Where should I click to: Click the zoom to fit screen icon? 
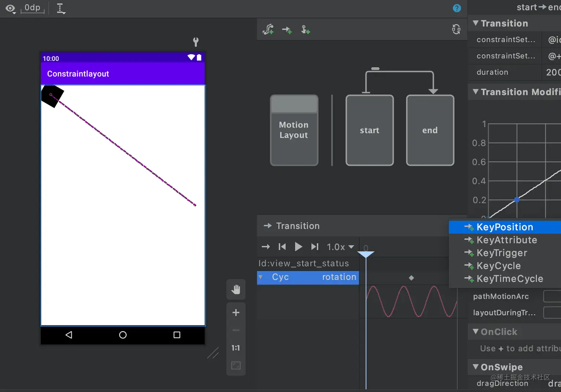236,366
